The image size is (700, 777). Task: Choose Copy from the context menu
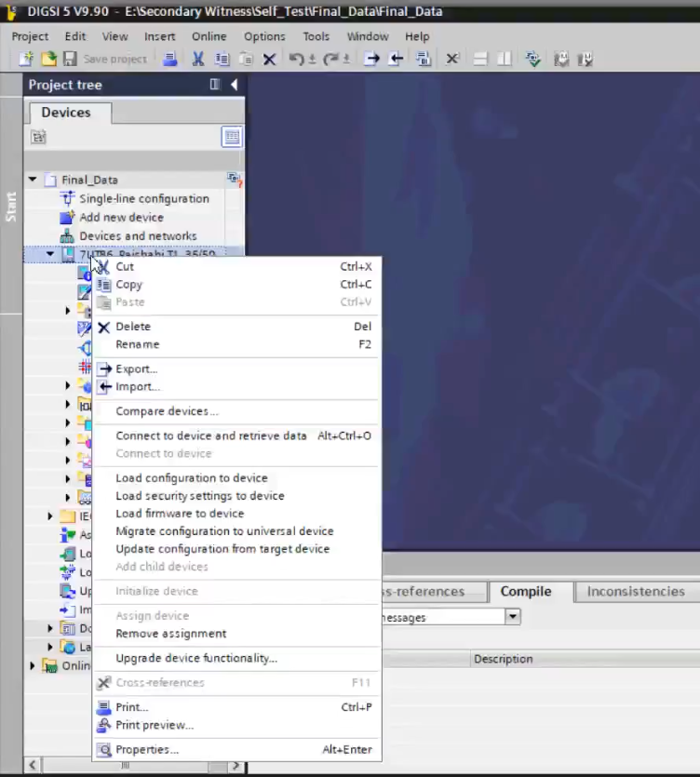coord(237,285)
